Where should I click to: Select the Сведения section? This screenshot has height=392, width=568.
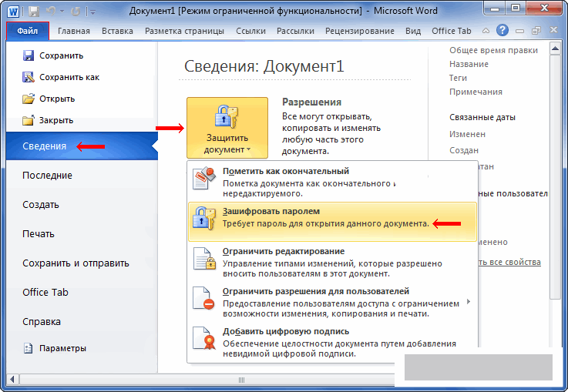[x=82, y=146]
